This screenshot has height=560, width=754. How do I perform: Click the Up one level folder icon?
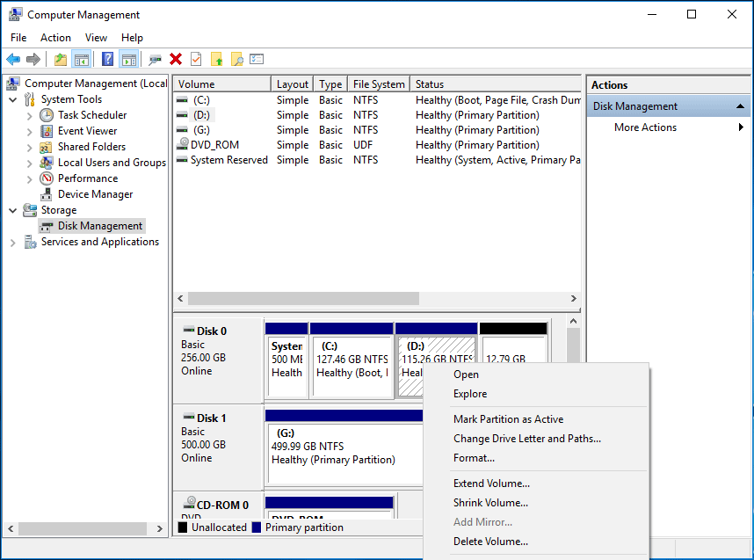click(61, 59)
